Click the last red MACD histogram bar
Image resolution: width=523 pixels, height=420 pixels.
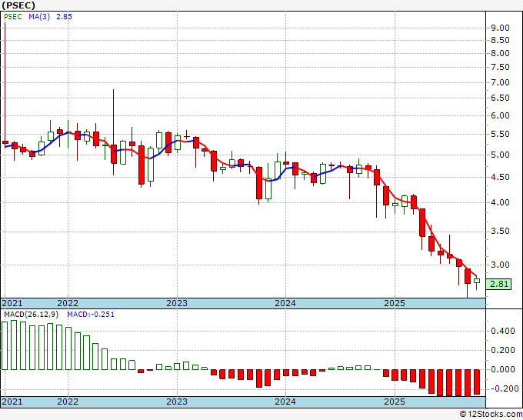point(477,382)
